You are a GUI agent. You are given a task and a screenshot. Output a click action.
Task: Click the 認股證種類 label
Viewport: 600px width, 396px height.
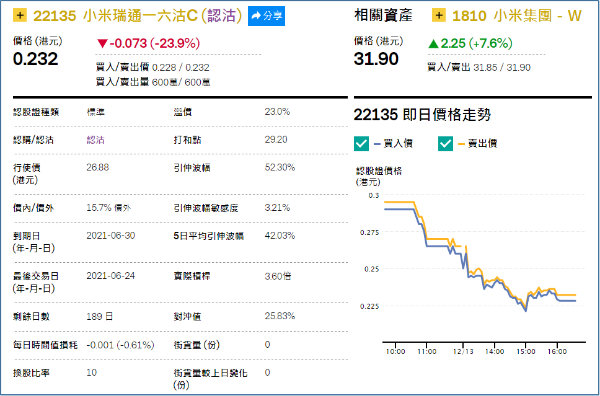click(x=36, y=112)
